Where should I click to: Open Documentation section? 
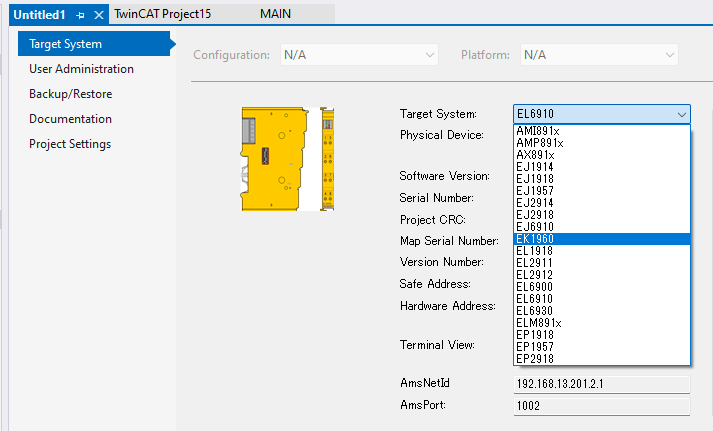(70, 119)
